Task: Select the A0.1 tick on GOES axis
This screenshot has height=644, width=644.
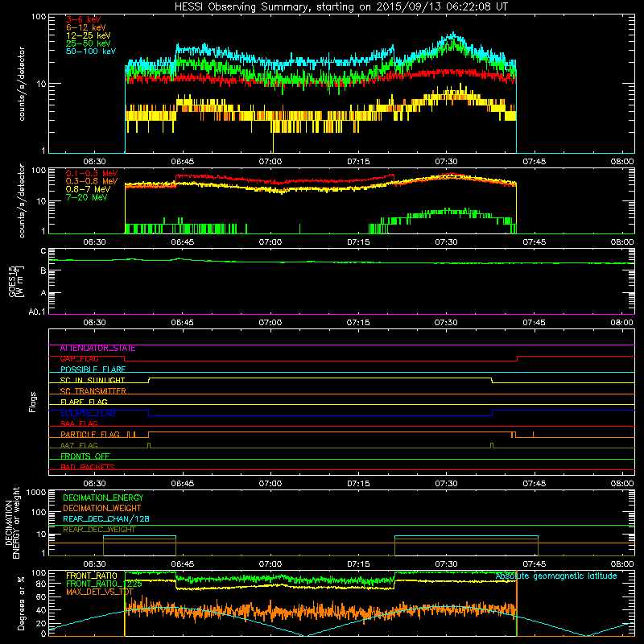Action: tap(37, 312)
